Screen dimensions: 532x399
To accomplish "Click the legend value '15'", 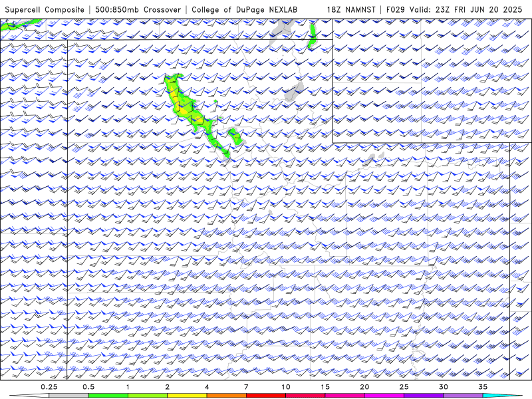I will coord(325,387).
